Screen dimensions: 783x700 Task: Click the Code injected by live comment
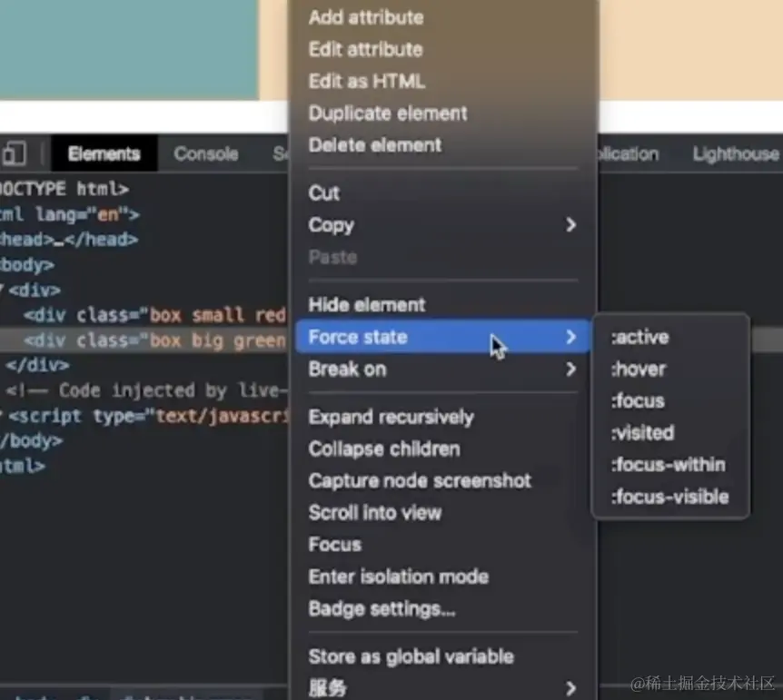tap(146, 390)
